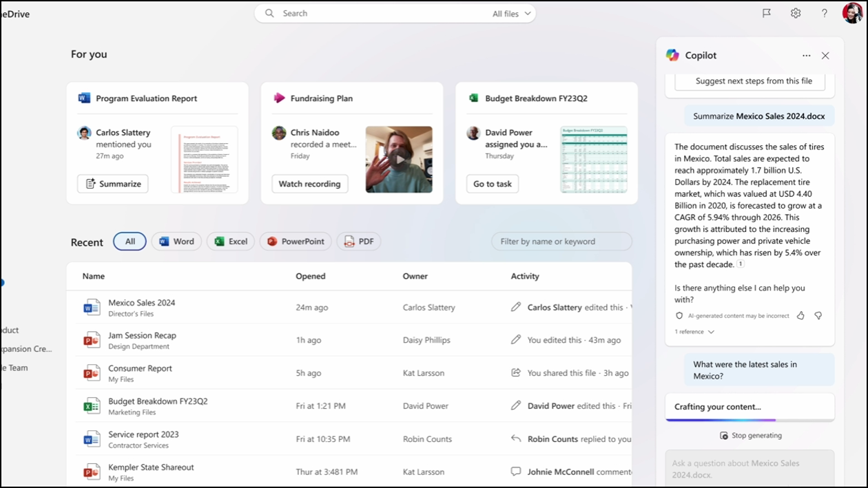Click Excel icon on Budget Breakdown FY23Q2 card
This screenshot has width=868, height=488.
[473, 98]
